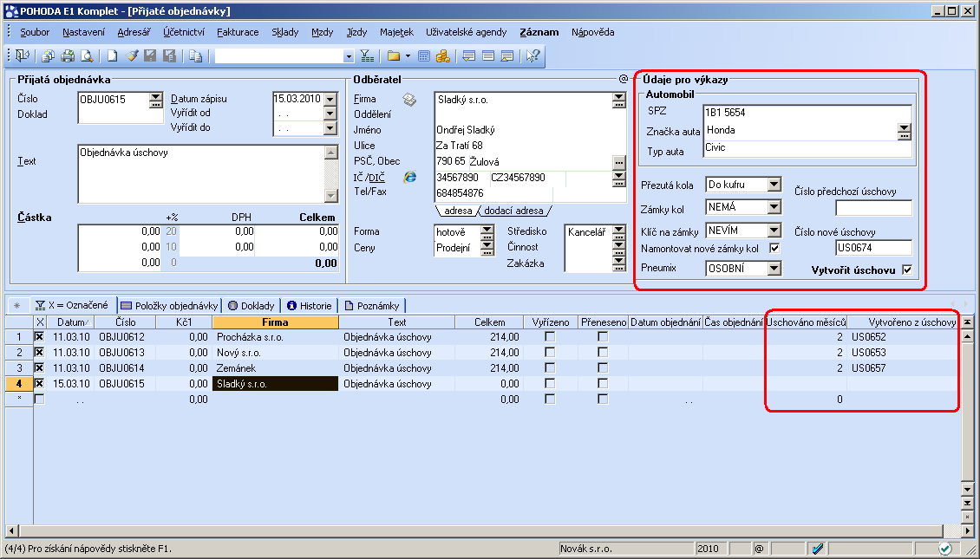
Task: Open the Značka auta list button
Action: [x=905, y=131]
